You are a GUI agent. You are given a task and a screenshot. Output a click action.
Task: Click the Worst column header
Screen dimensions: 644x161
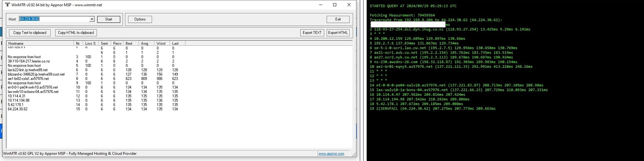[161, 43]
